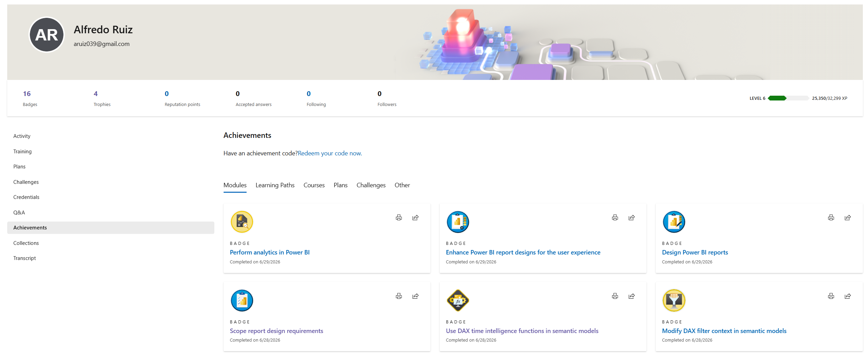Open Q&A in the sidebar
This screenshot has height=356, width=868.
click(111, 213)
